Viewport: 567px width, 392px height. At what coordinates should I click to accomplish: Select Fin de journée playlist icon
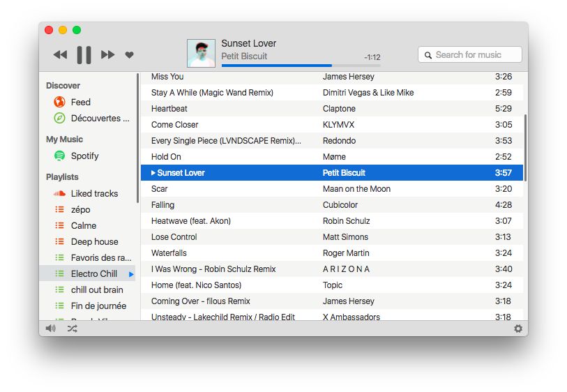(59, 306)
